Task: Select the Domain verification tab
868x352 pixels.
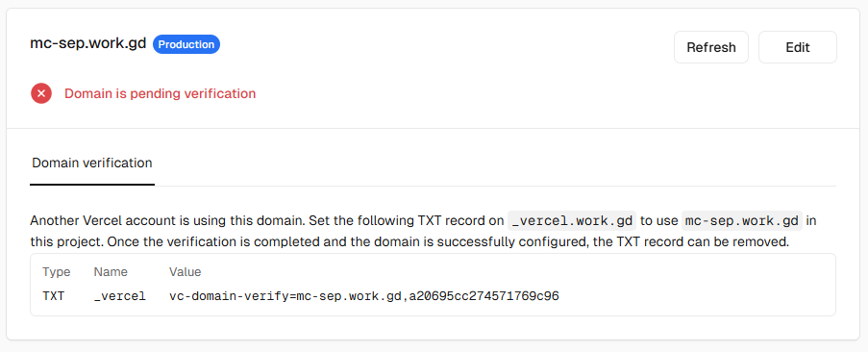Action: pyautogui.click(x=92, y=163)
